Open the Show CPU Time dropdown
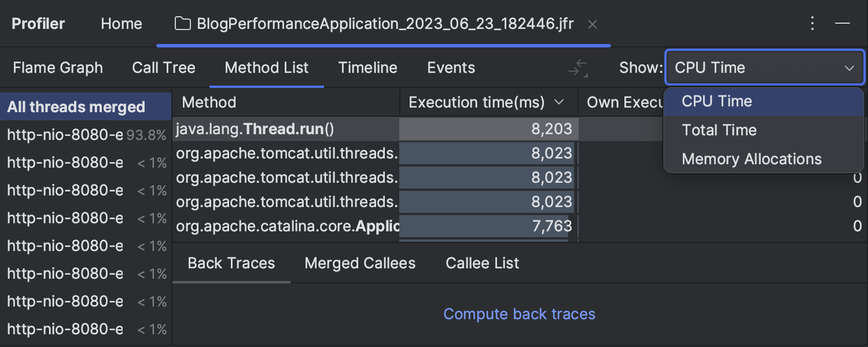 pos(764,68)
